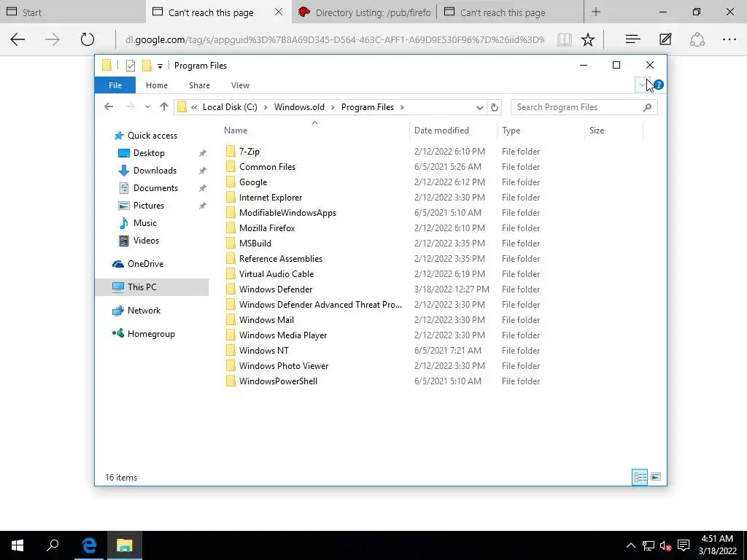Open Customize Quick Access Toolbar dropdown
Screen dimensions: 747x560
click(160, 66)
